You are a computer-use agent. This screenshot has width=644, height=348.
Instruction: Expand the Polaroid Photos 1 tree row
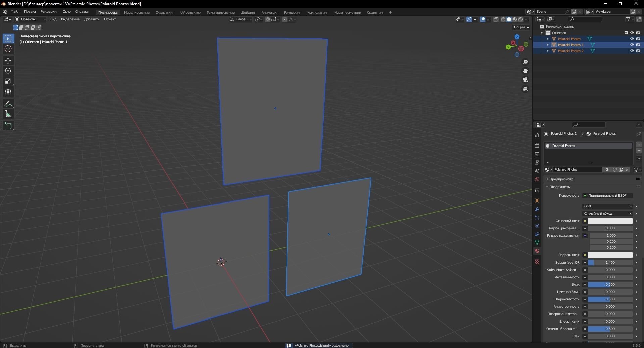click(548, 45)
